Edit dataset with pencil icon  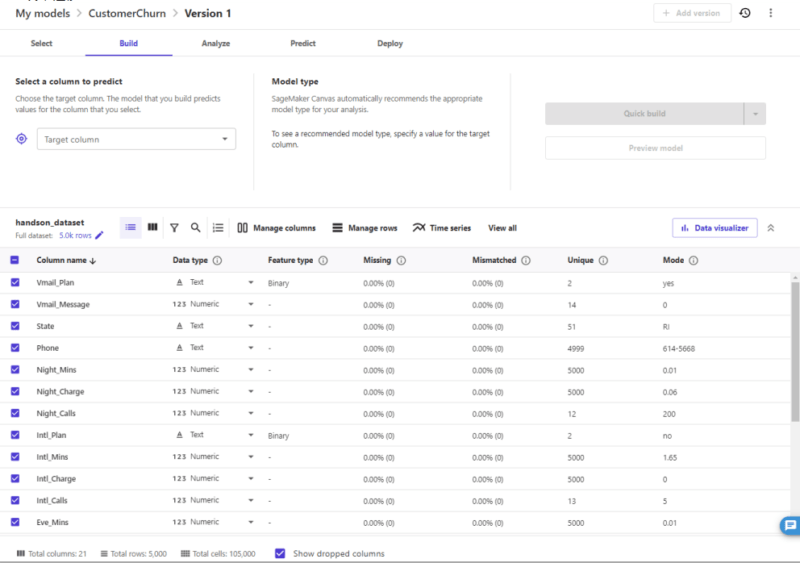coord(99,236)
